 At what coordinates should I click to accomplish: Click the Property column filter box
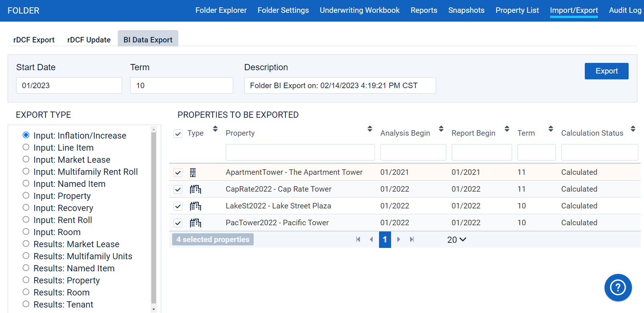tap(300, 152)
